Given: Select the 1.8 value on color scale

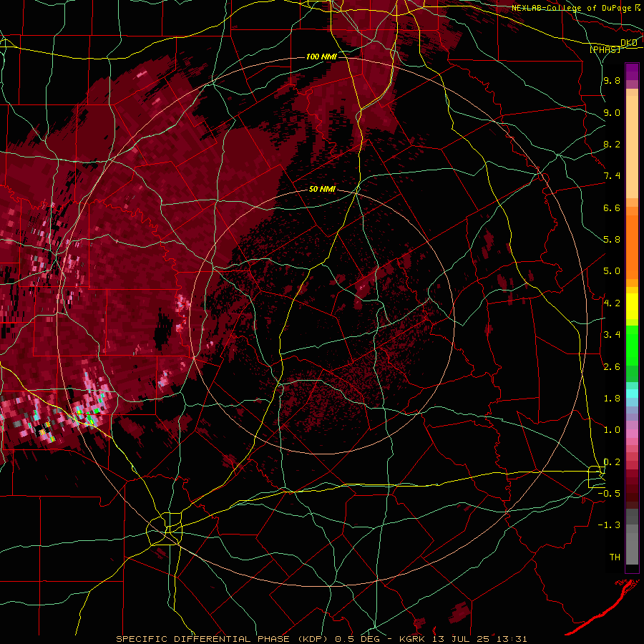Looking at the screenshot, I should (x=612, y=399).
